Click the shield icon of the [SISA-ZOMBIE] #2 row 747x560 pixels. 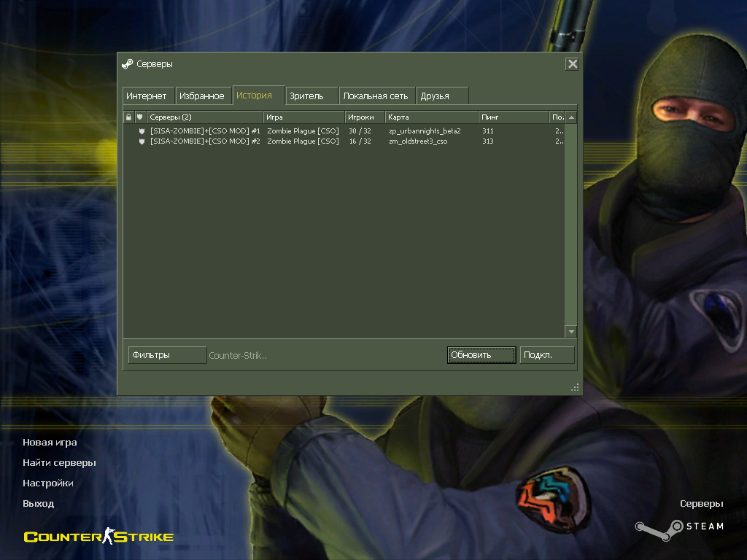pyautogui.click(x=142, y=141)
